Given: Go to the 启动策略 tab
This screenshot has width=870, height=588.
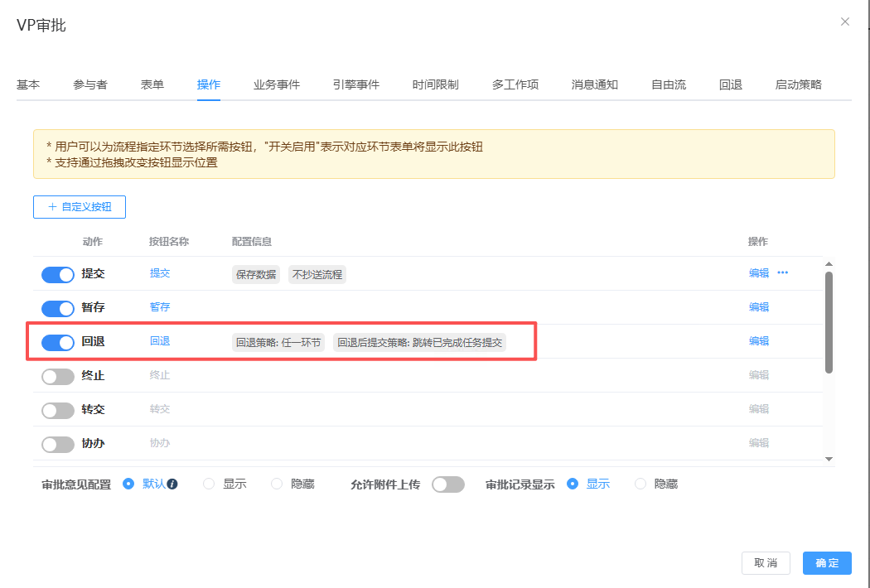Looking at the screenshot, I should pos(798,84).
